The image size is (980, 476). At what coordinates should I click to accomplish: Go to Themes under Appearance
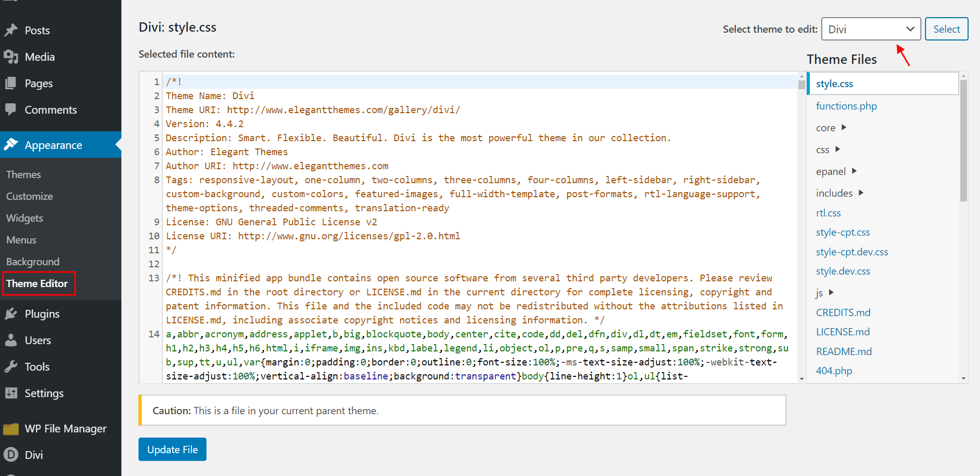(23, 174)
